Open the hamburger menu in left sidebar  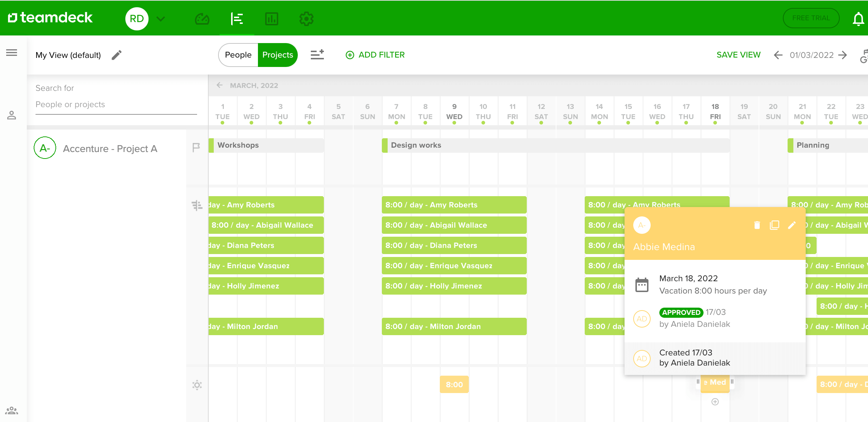tap(12, 53)
